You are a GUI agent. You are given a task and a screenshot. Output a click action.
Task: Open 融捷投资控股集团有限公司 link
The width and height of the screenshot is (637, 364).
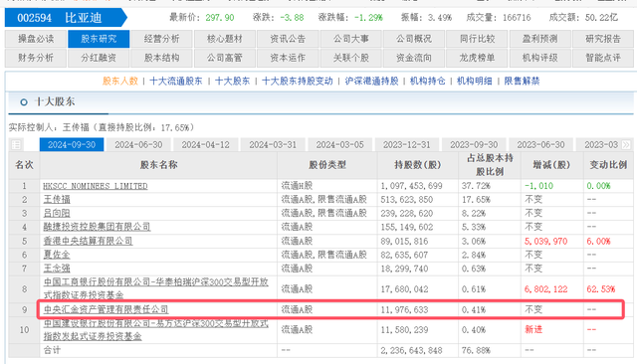pyautogui.click(x=98, y=227)
